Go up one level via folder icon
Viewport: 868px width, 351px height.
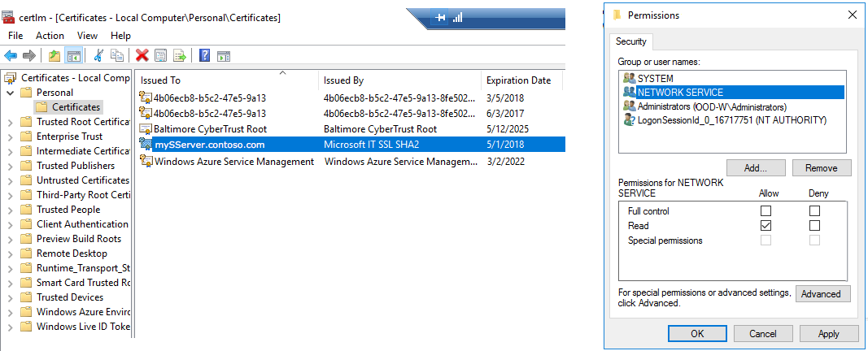(54, 55)
